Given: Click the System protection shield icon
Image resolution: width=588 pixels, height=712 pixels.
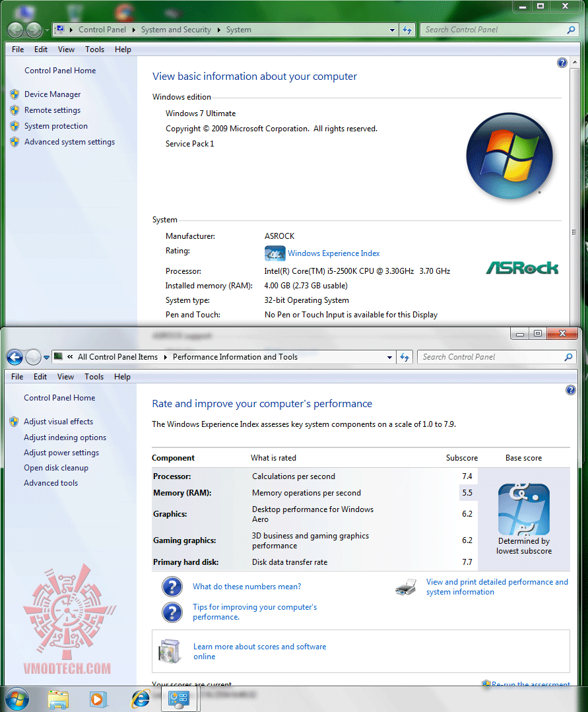Looking at the screenshot, I should click(x=15, y=126).
